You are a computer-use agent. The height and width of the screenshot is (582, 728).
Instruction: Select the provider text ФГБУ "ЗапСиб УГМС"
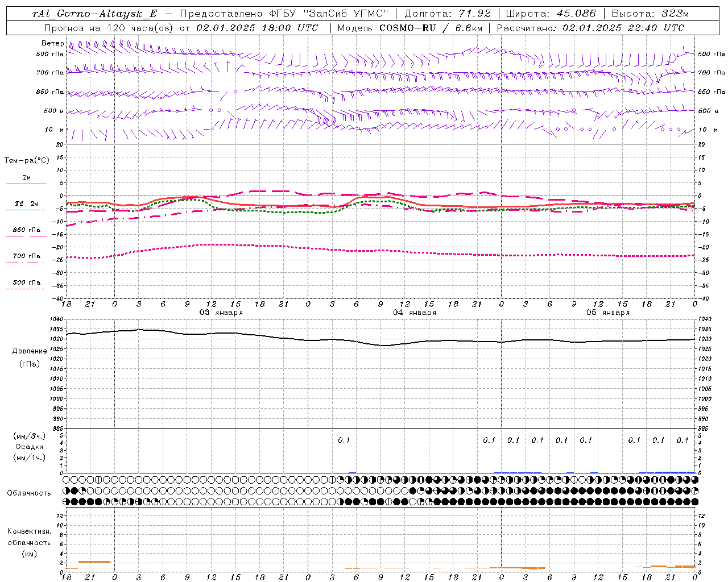pos(328,14)
